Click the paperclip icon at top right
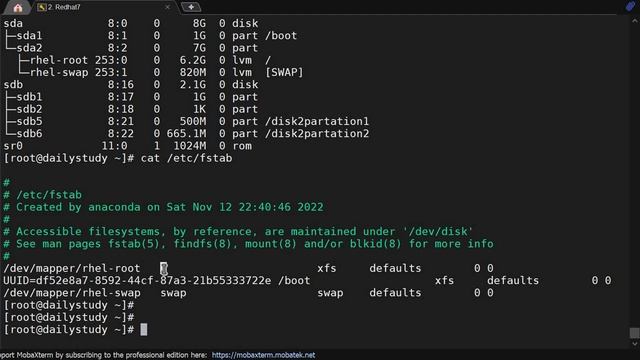 pos(630,6)
